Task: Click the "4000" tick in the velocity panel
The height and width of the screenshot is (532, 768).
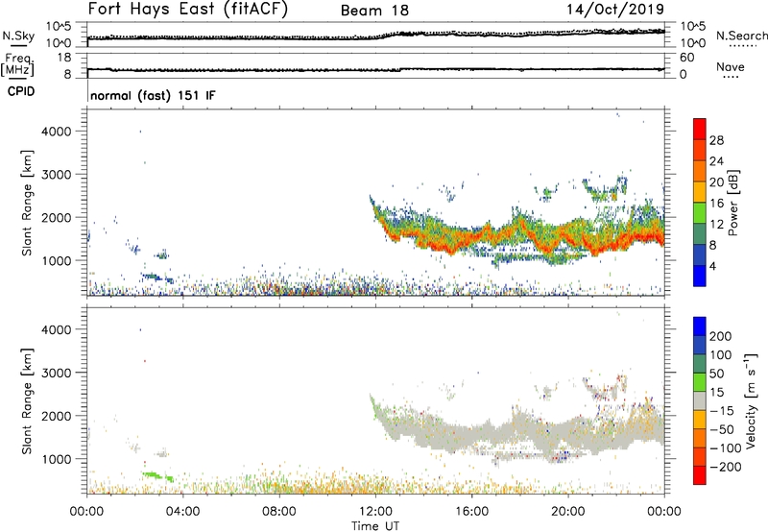Action: click(56, 329)
